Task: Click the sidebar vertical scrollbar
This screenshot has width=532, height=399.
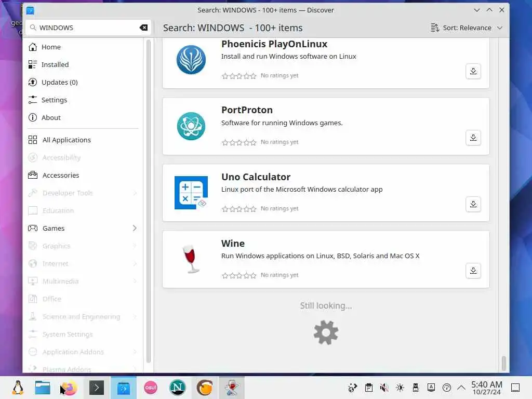Action: click(x=148, y=202)
